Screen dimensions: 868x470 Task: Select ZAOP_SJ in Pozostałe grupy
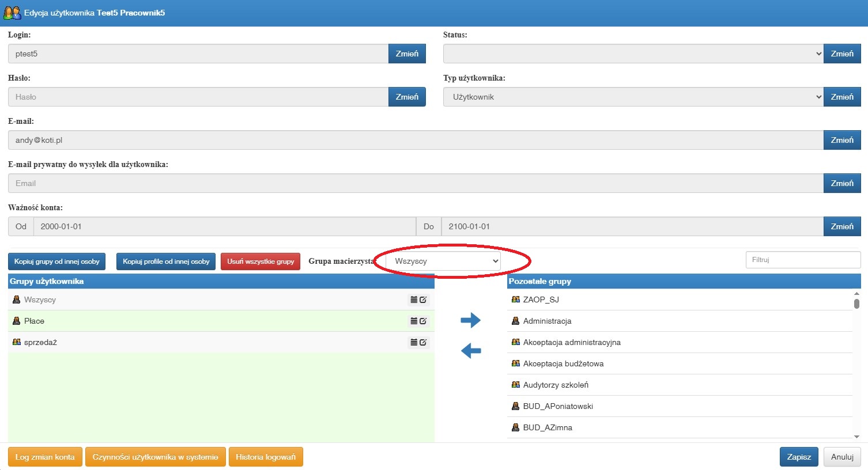680,300
